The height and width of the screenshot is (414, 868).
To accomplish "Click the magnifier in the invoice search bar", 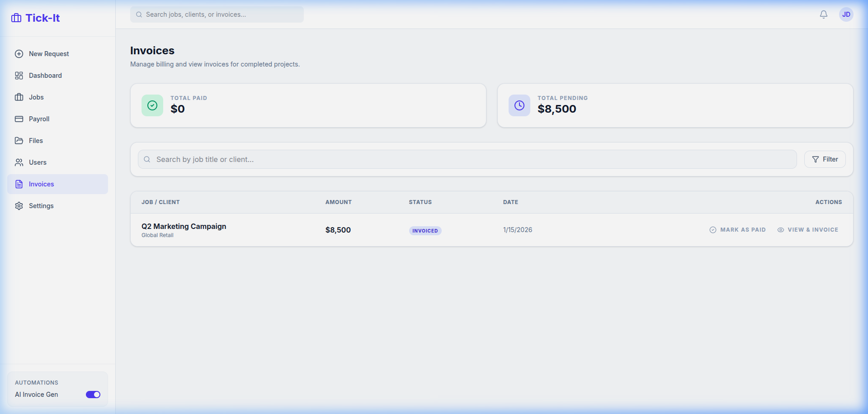I will (147, 159).
